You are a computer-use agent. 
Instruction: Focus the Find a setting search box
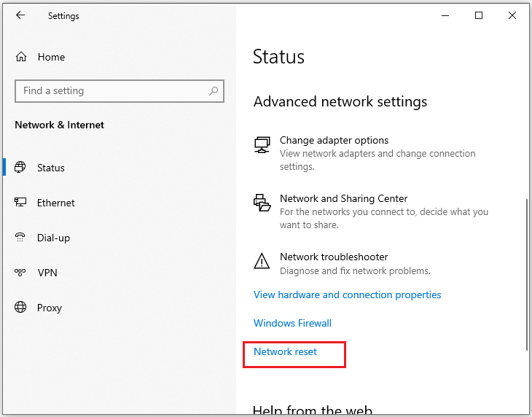pos(120,91)
